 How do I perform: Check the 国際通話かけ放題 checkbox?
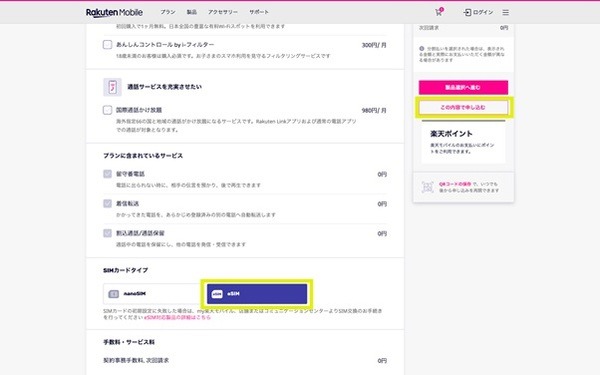pyautogui.click(x=107, y=110)
